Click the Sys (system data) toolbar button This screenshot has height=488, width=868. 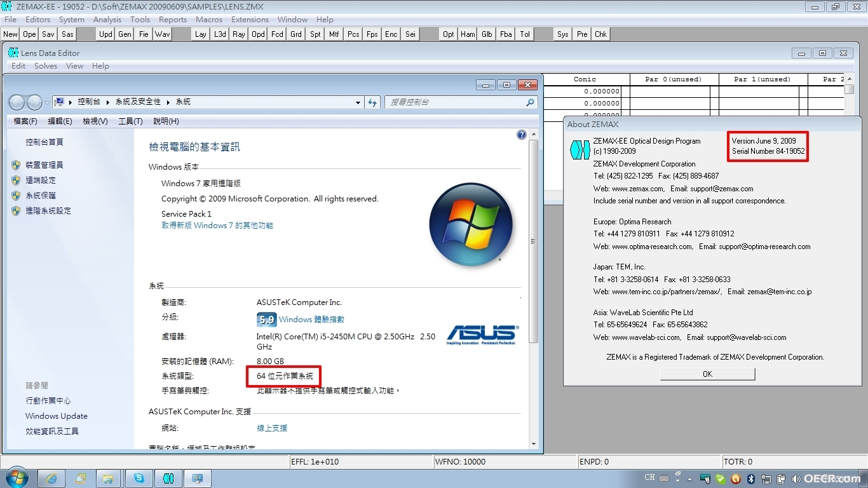pos(564,34)
